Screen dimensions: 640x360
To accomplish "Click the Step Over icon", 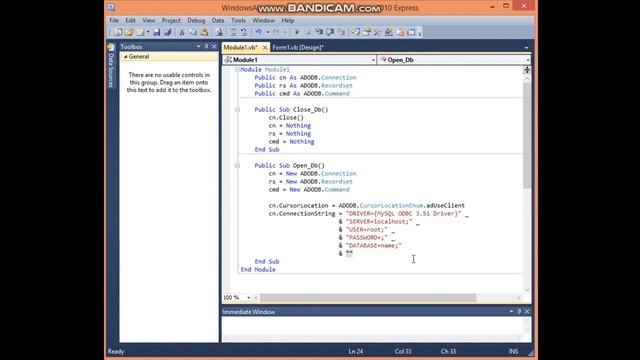I will [330, 32].
